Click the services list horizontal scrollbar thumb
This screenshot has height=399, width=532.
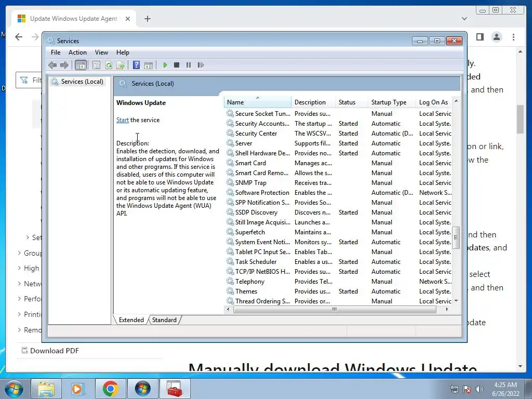[x=335, y=310]
